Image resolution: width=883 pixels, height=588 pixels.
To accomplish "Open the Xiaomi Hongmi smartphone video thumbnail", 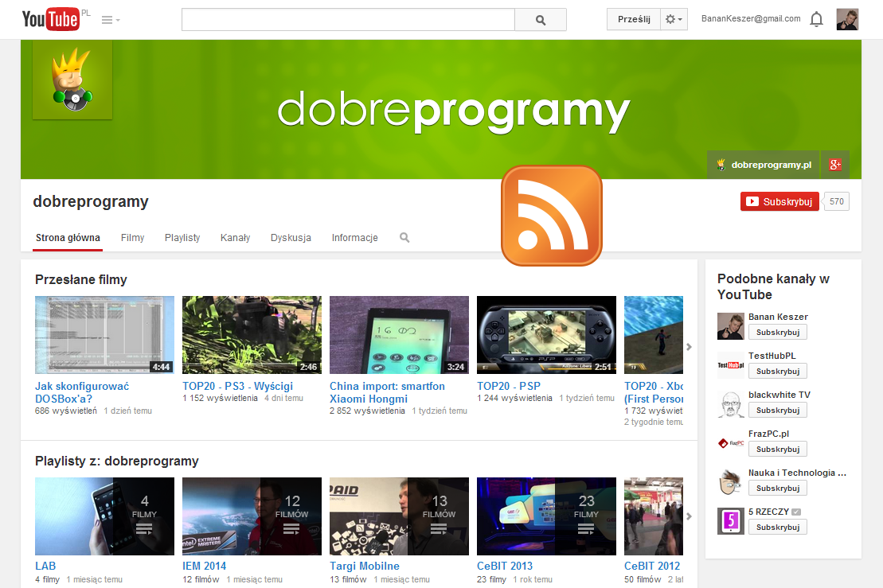I will [399, 335].
